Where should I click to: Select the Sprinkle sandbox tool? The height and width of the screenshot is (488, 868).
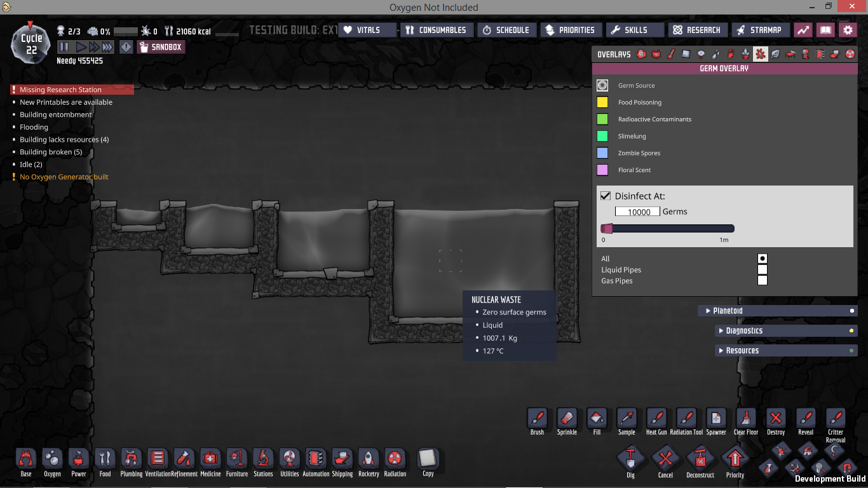pyautogui.click(x=567, y=419)
